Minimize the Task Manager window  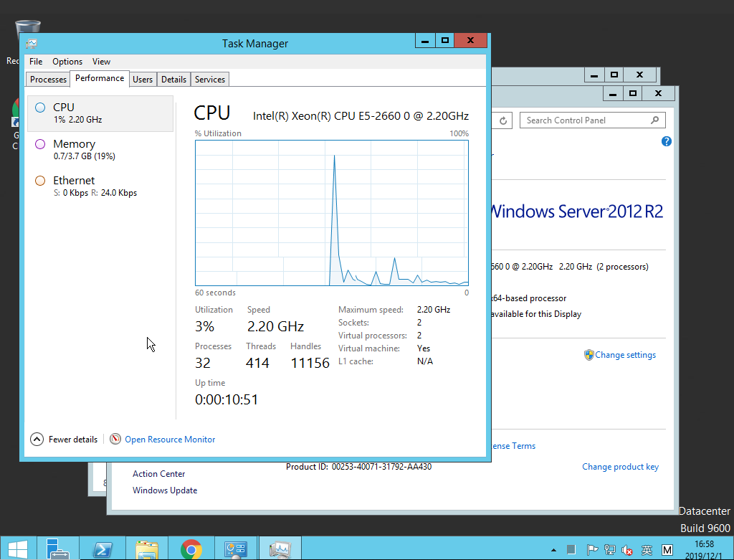425,41
